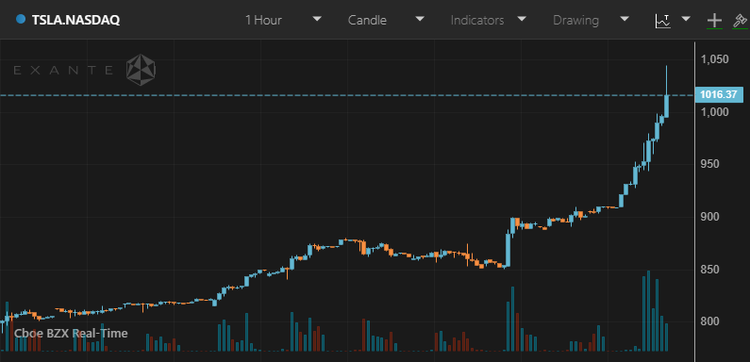Click the Cboe BZX Real-Time label
This screenshot has height=362, width=750.
click(71, 333)
